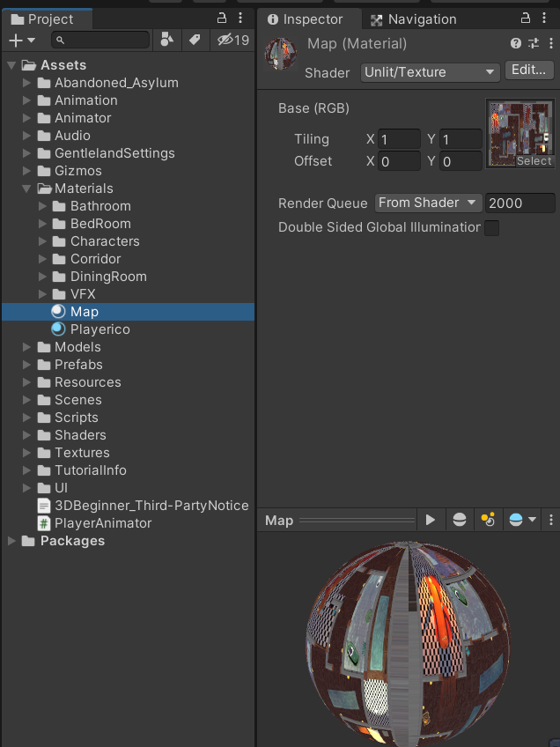Select the Corridor folder

click(96, 259)
